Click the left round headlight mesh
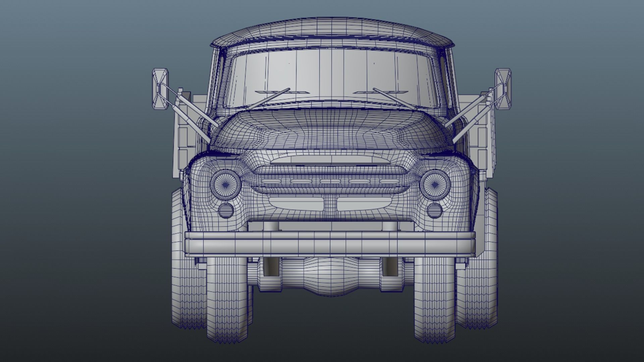Screen dimensions: 644x362 click(225, 185)
